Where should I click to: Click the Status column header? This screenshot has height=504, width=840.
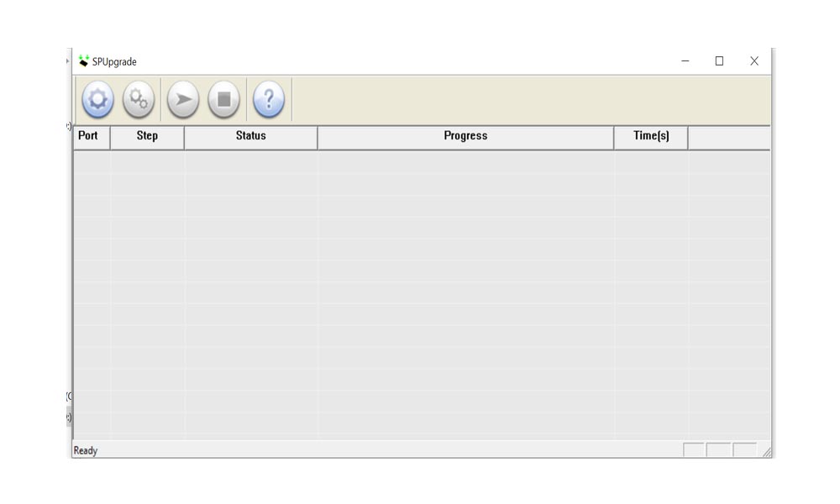250,138
